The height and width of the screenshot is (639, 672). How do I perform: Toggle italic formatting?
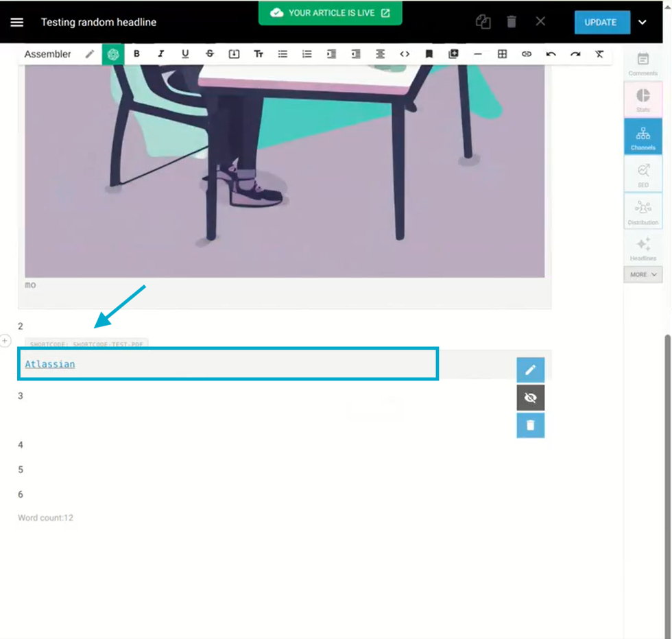point(161,54)
